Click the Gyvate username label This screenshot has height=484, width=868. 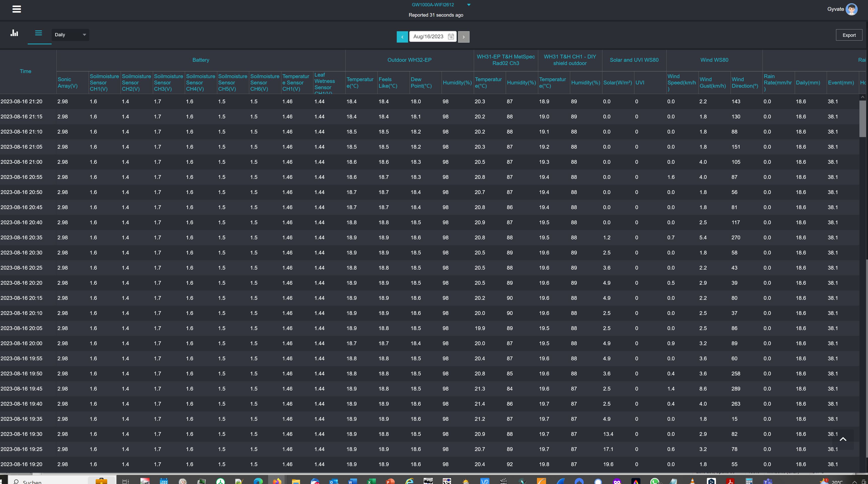coord(835,9)
